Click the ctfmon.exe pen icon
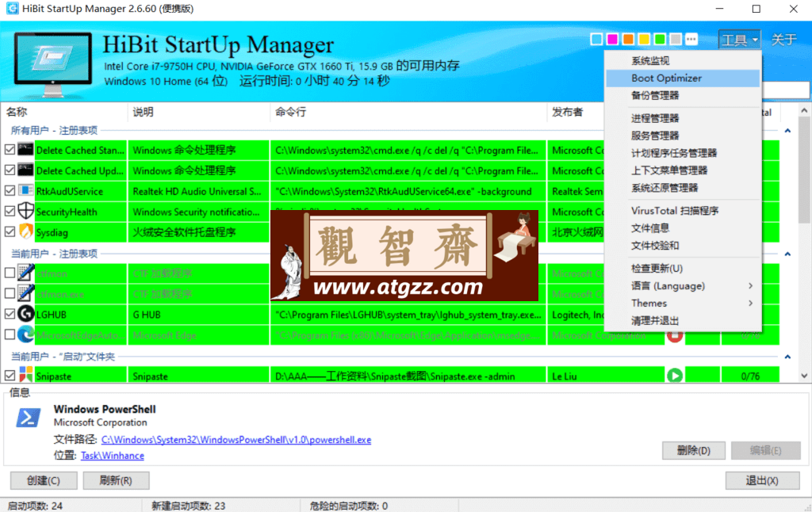The width and height of the screenshot is (812, 512). tap(25, 293)
